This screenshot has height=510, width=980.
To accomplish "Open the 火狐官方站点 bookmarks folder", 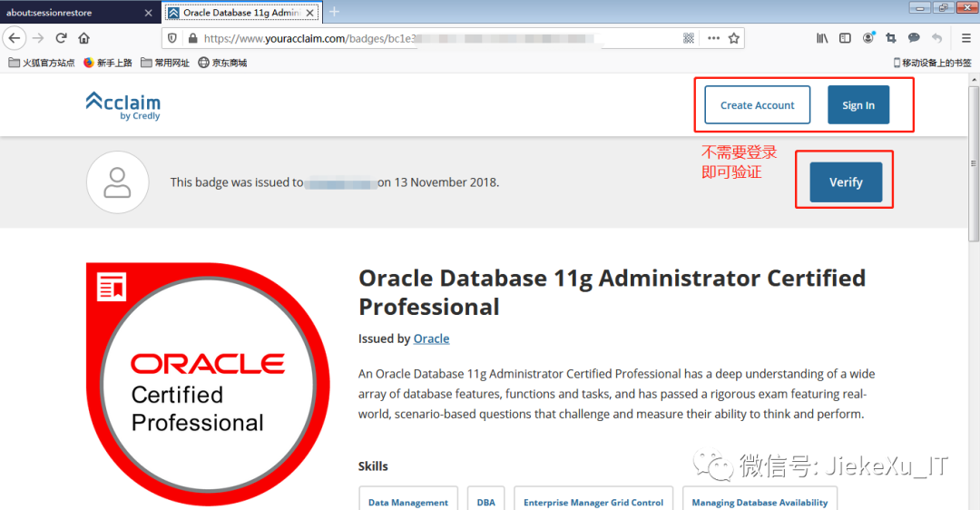I will (x=41, y=63).
